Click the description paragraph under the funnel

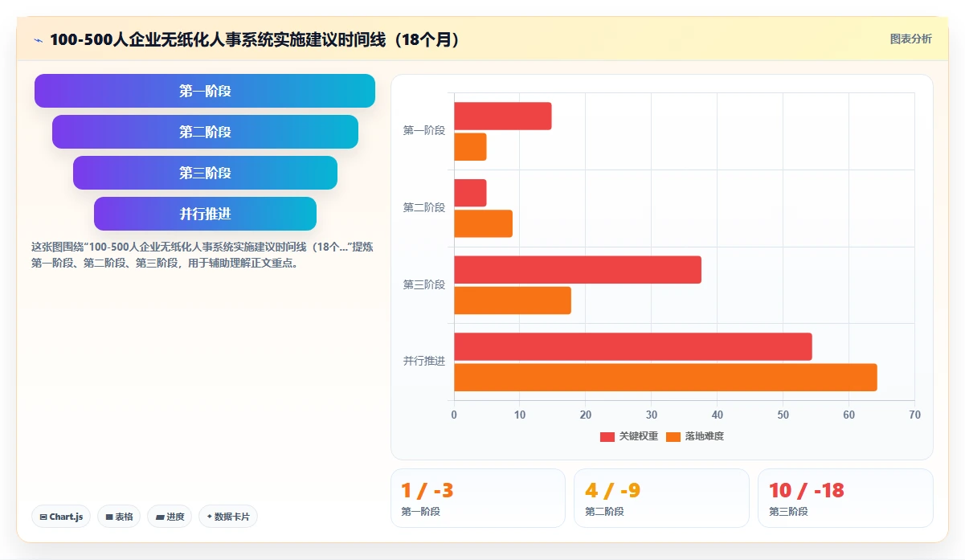[x=202, y=255]
